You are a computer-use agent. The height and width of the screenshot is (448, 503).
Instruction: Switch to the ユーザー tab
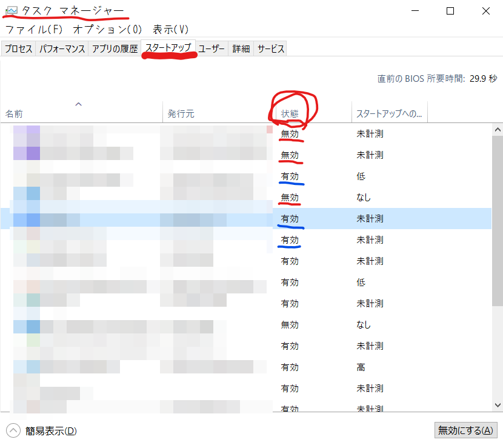(212, 48)
